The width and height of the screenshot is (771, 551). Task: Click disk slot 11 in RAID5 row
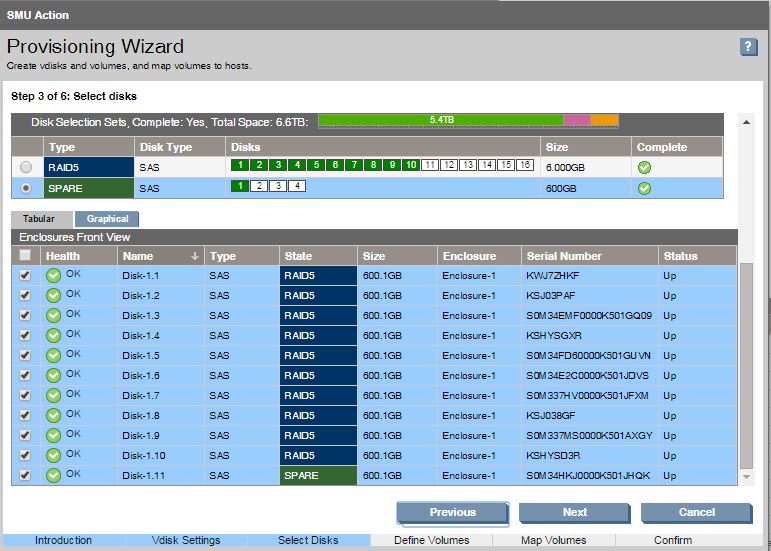(x=429, y=165)
